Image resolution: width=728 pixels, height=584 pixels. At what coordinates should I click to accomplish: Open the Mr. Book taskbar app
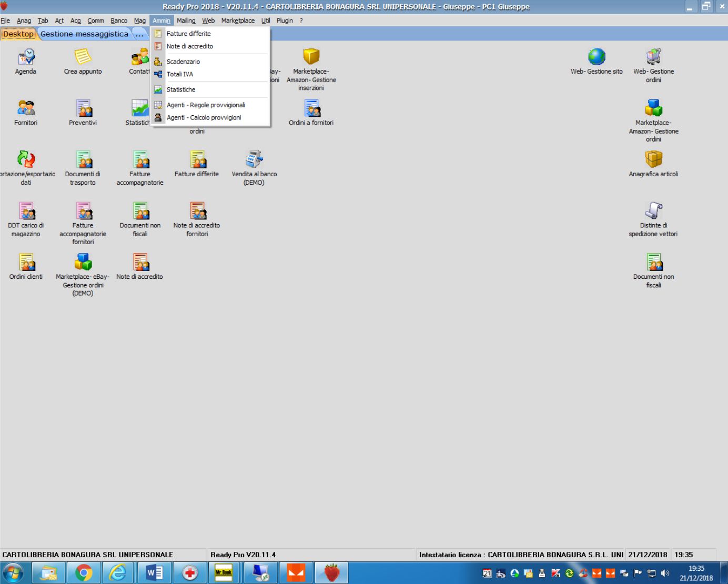pos(224,573)
